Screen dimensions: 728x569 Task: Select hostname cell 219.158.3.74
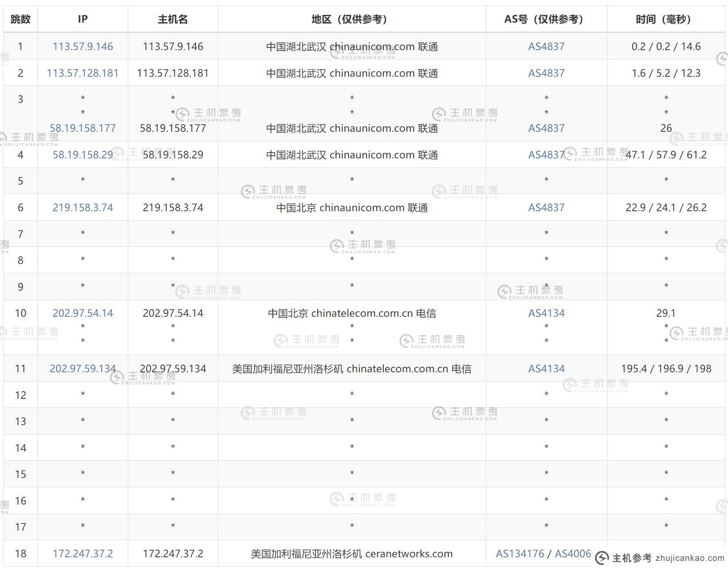(173, 208)
